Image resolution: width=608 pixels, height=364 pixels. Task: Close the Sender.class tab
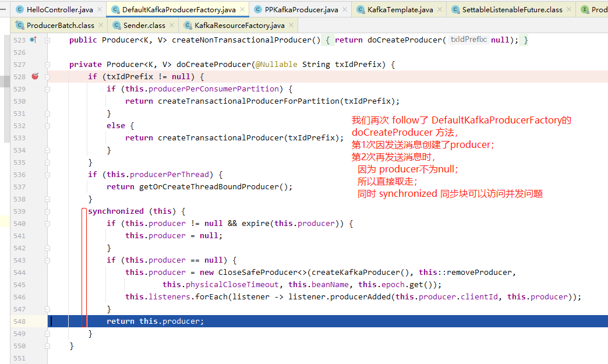tap(172, 25)
